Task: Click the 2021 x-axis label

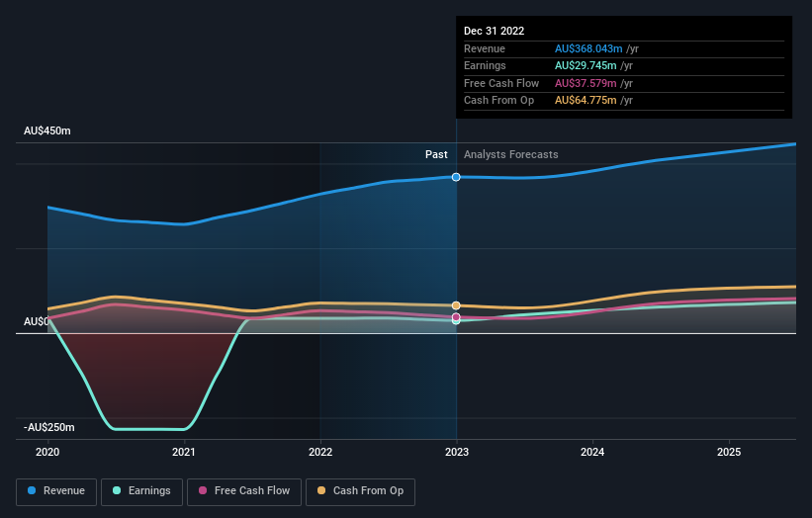Action: tap(184, 453)
